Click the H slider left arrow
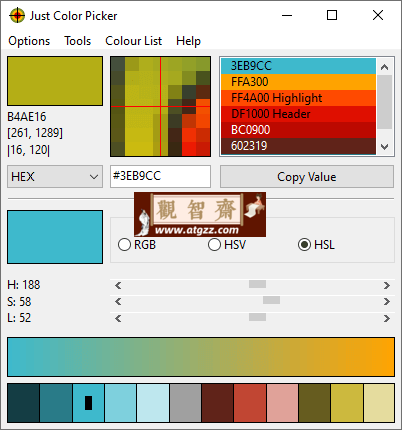Viewport: 402px width, 430px height. point(118,285)
